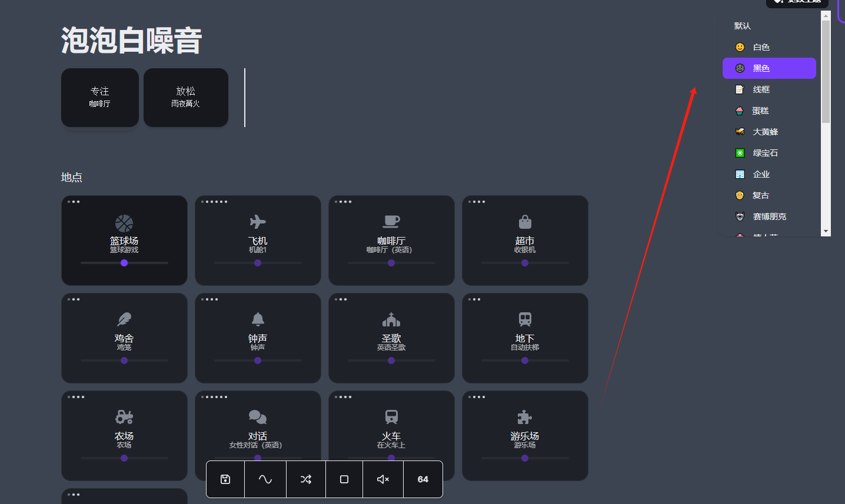Viewport: 845px width, 504px height.
Task: Stop playback with the square icon
Action: [x=344, y=479]
